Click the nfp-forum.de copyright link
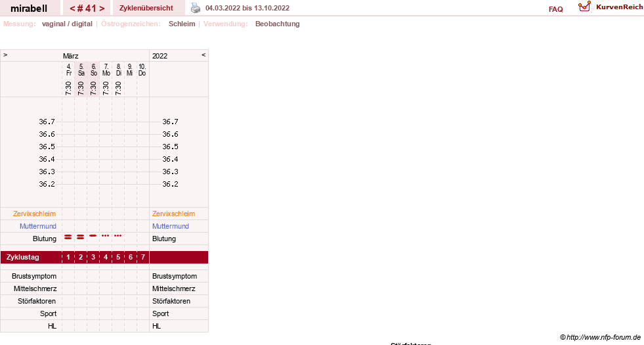This screenshot has height=345, width=644. [600, 338]
